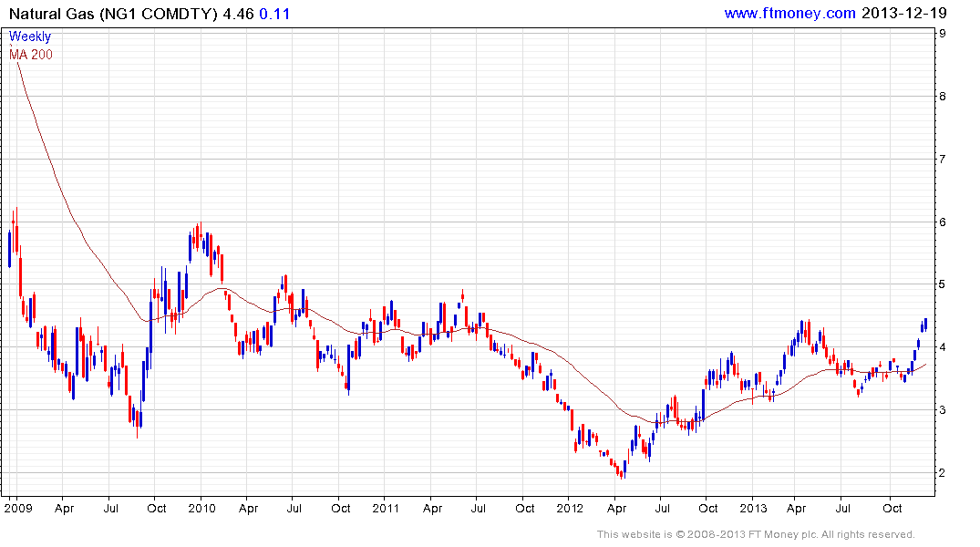Click the Weekly interval label

pyautogui.click(x=30, y=37)
